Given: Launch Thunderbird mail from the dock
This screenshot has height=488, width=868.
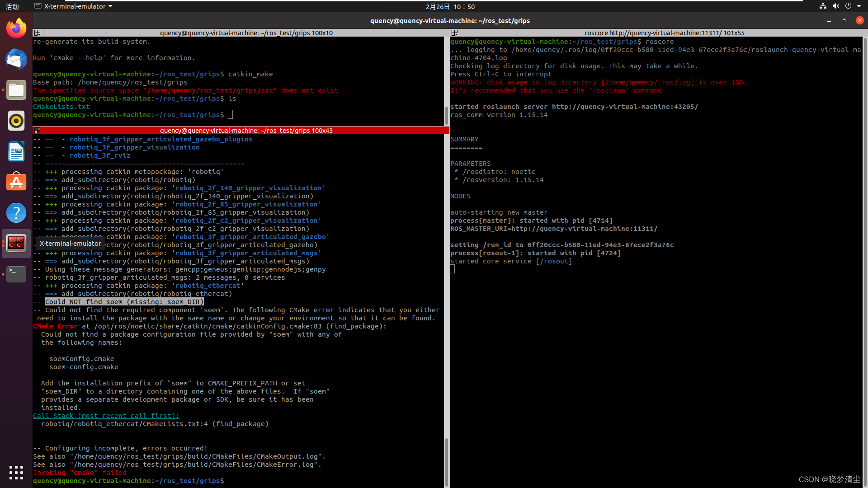Looking at the screenshot, I should (x=16, y=59).
